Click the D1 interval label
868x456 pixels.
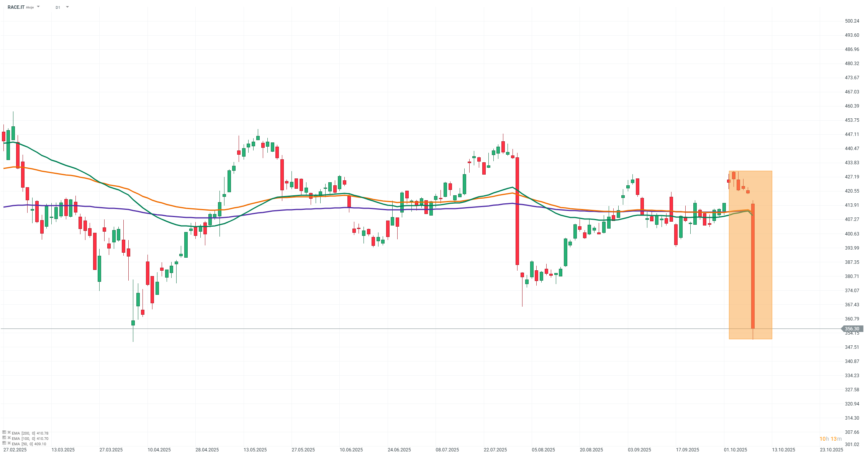coord(58,7)
